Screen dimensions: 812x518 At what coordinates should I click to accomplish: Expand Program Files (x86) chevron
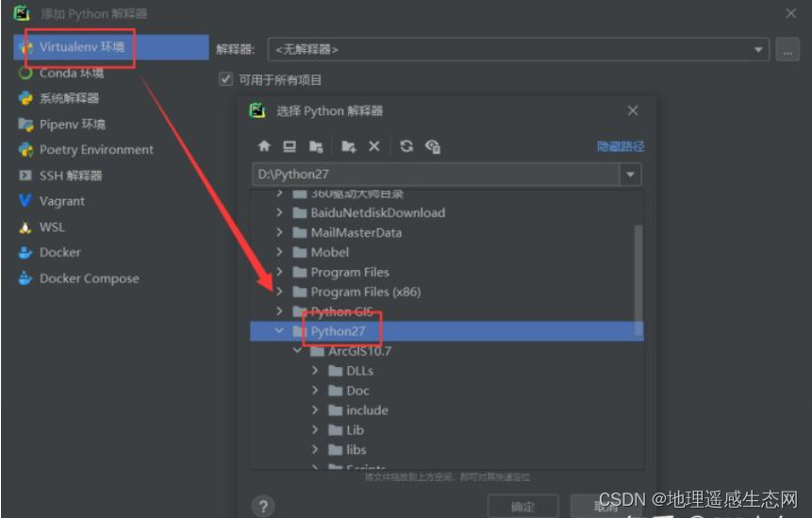280,292
